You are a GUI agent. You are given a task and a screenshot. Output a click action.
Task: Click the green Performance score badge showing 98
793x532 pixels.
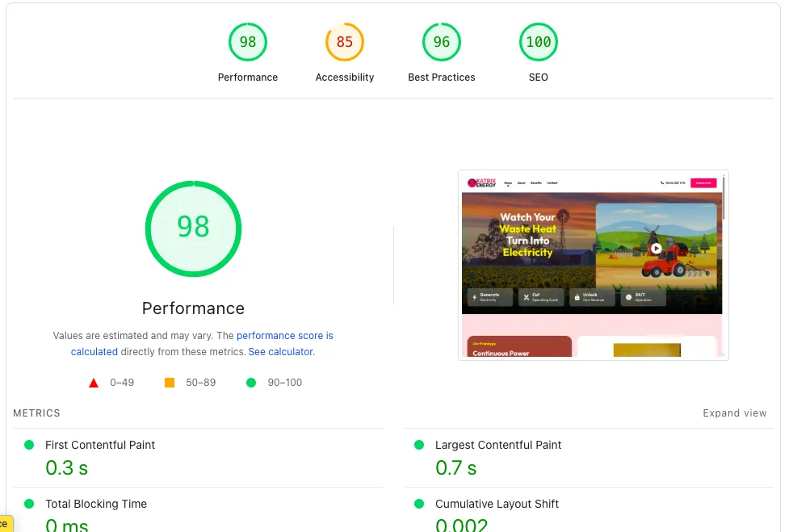pos(248,41)
